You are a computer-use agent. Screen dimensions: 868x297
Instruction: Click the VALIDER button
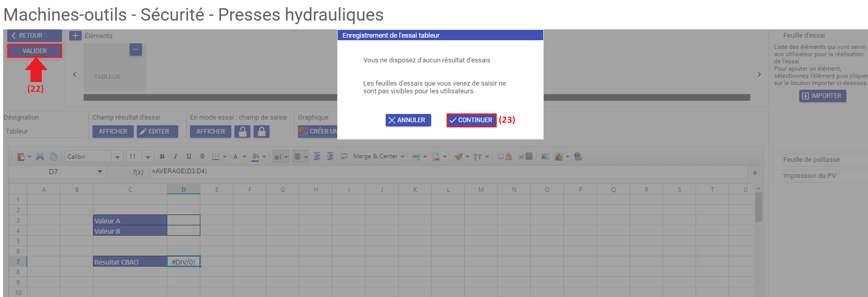point(35,51)
